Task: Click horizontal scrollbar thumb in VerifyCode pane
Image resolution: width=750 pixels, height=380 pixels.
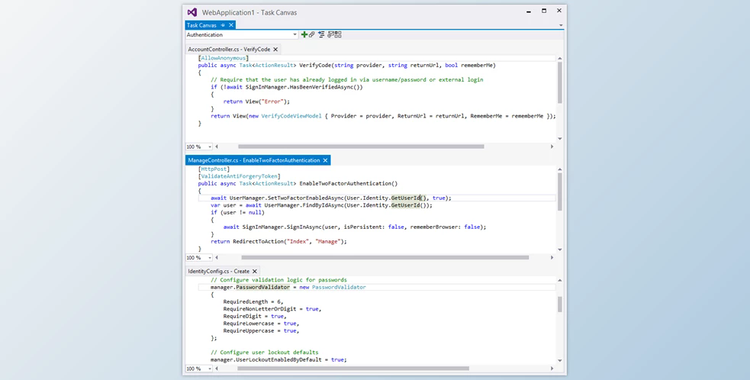Action: 361,147
